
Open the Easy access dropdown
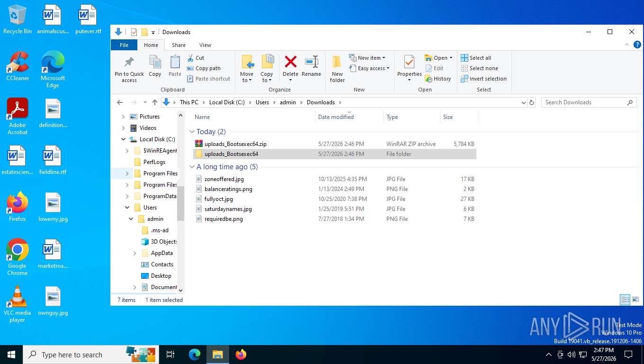coord(369,68)
